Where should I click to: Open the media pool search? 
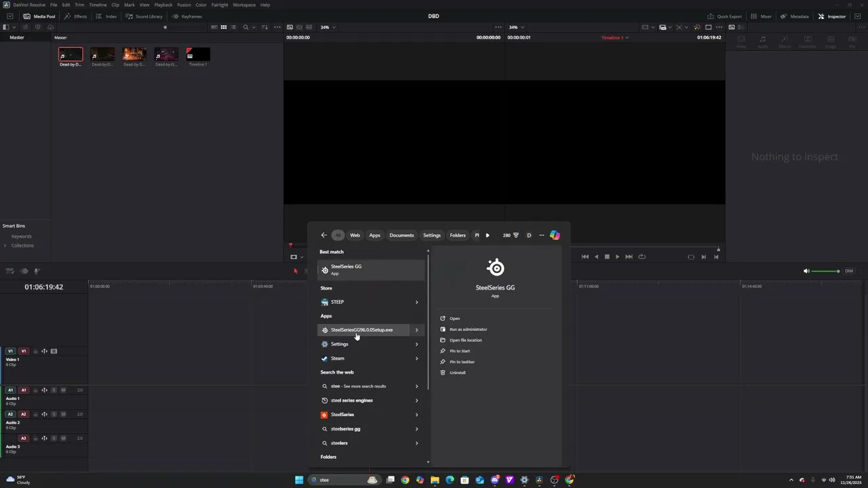click(246, 27)
